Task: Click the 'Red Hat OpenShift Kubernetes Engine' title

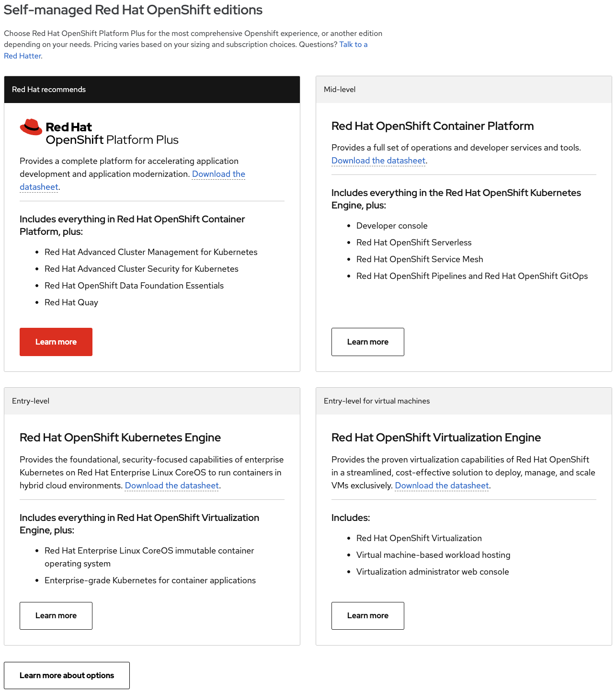Action: [120, 438]
